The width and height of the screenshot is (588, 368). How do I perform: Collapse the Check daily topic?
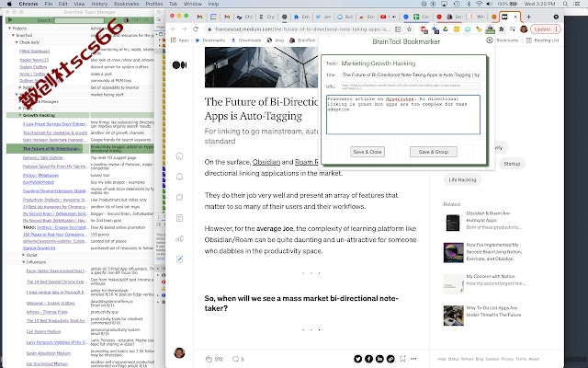[x=17, y=42]
